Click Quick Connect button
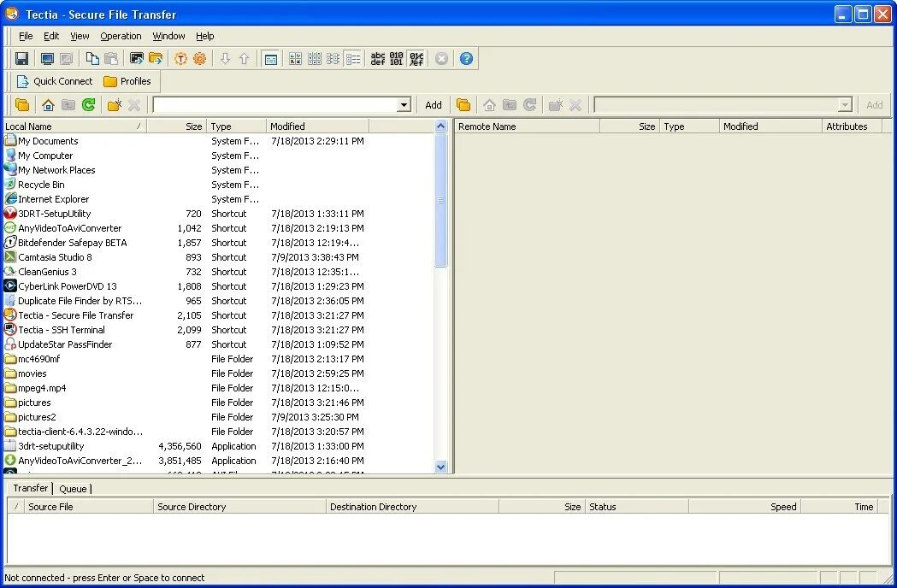Image resolution: width=897 pixels, height=588 pixels. point(55,81)
